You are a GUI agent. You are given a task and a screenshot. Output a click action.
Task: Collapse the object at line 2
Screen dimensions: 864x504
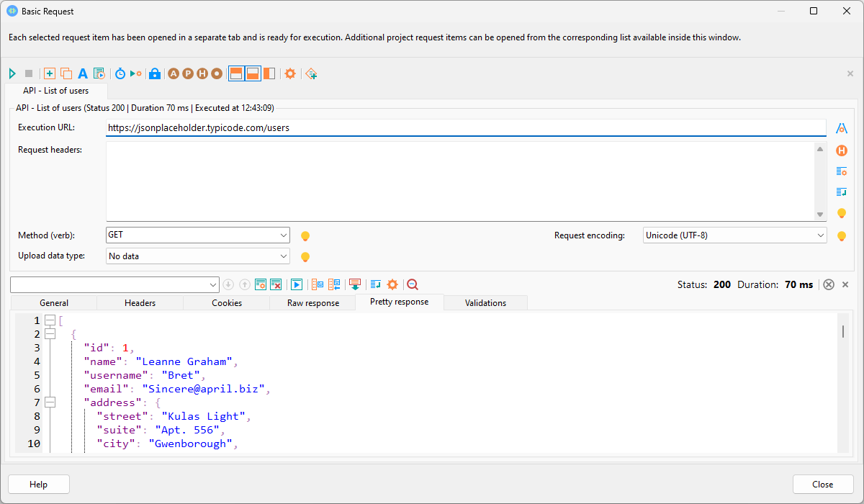[50, 334]
